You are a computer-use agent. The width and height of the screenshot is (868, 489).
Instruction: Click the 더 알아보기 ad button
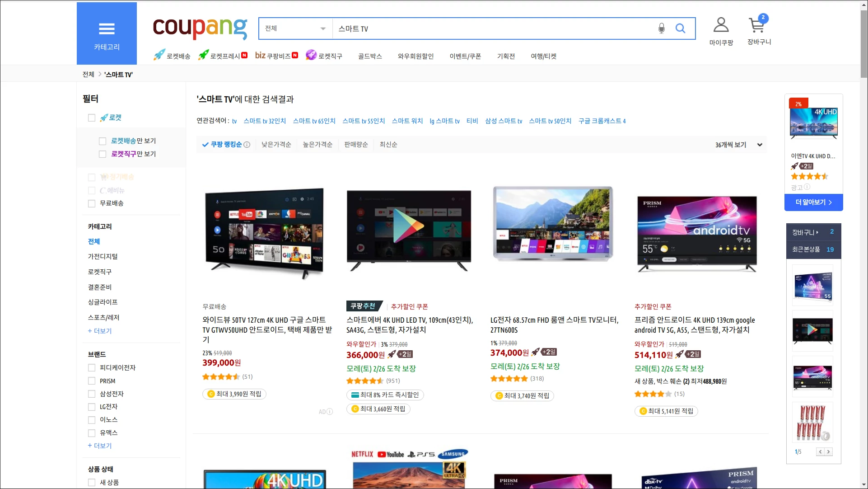tap(813, 202)
